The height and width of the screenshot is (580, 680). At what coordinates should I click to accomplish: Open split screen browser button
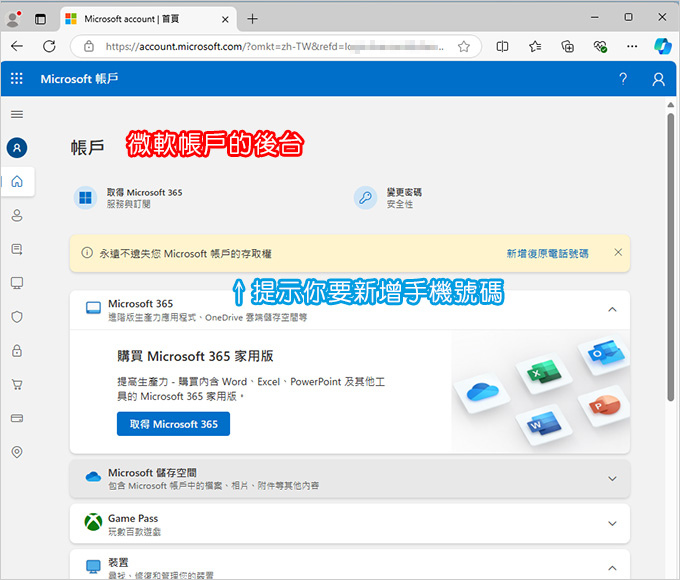[x=502, y=46]
